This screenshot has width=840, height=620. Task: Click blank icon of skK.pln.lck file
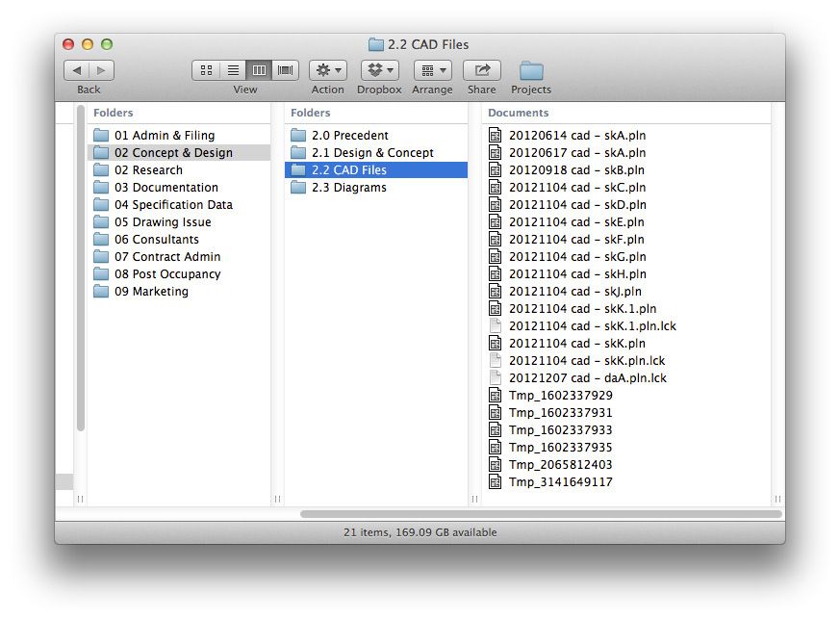pos(496,360)
